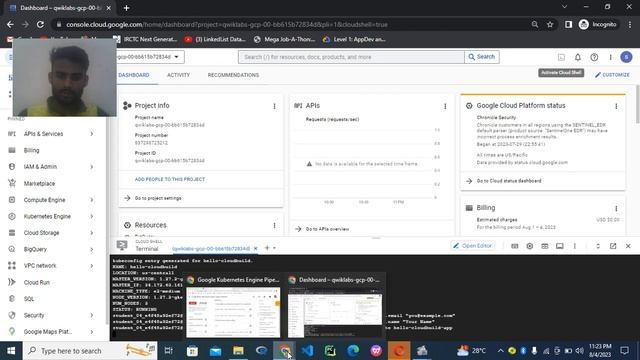The image size is (640, 360).
Task: Toggle the Cloud Shell on-screen keyboard icon
Action: (515, 246)
